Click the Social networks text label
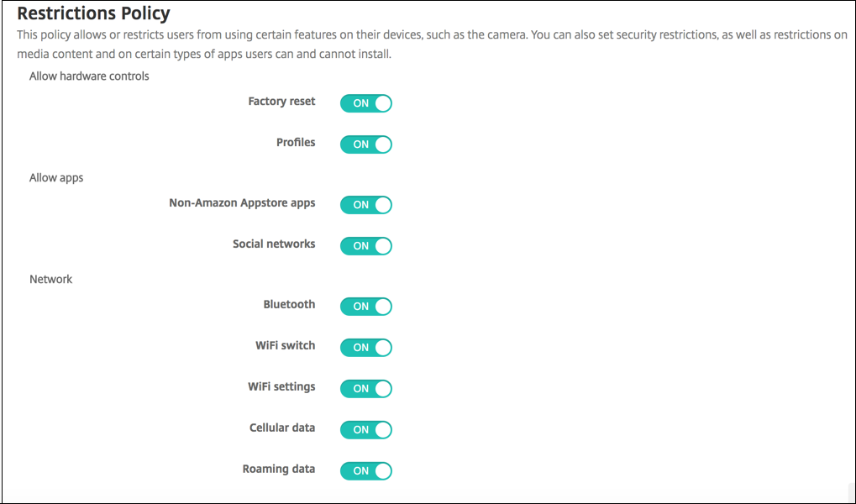Viewport: 856px width, 504px height. pyautogui.click(x=274, y=244)
